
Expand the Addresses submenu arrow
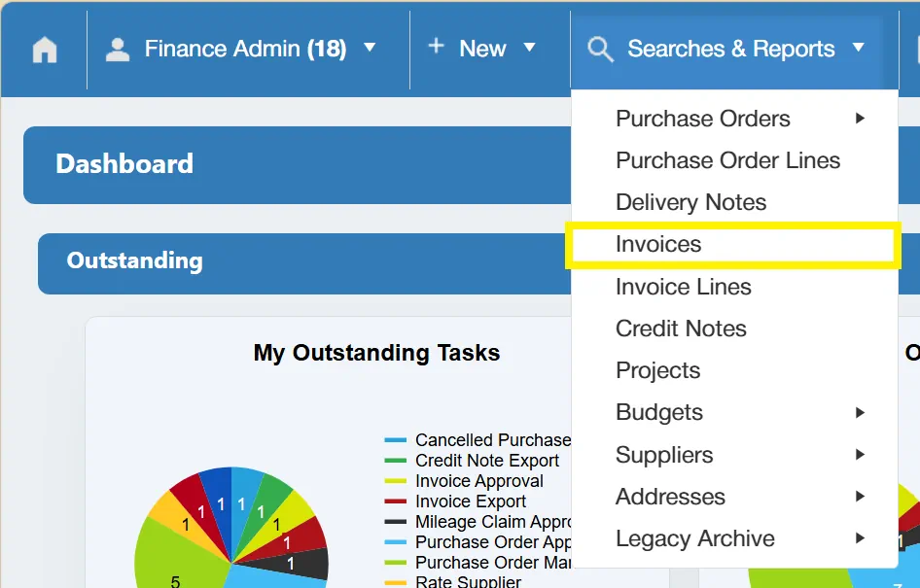(x=860, y=497)
